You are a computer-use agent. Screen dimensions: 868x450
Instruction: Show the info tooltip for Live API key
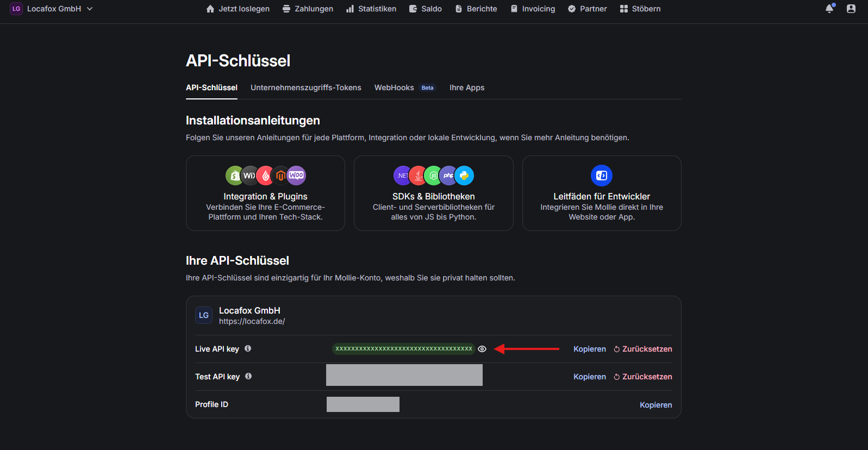coord(248,348)
